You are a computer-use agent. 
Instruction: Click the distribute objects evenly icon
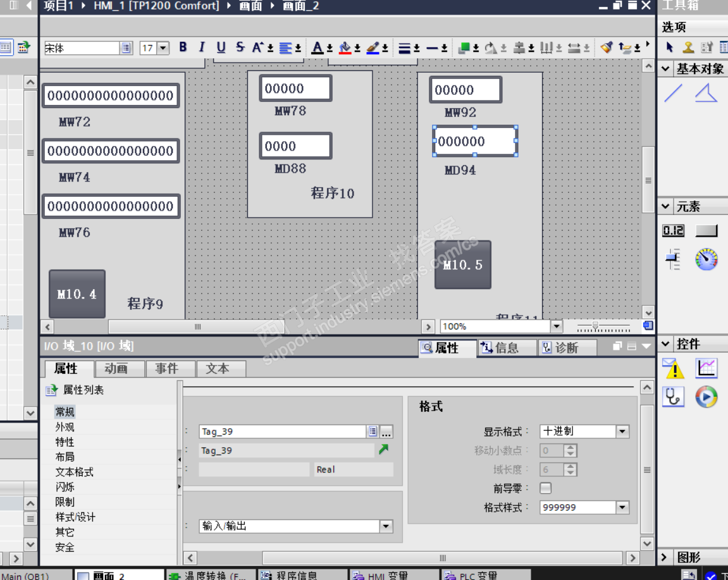coord(546,48)
